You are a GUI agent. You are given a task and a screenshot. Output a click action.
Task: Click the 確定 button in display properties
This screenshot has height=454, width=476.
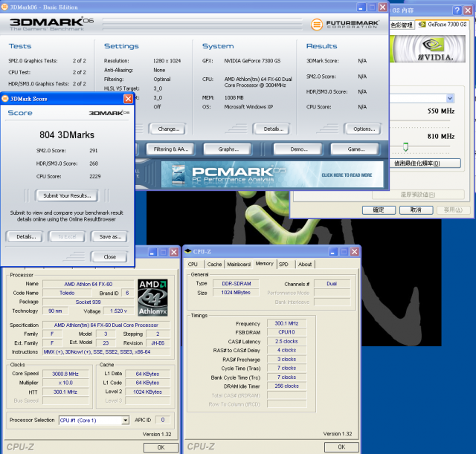tap(379, 210)
